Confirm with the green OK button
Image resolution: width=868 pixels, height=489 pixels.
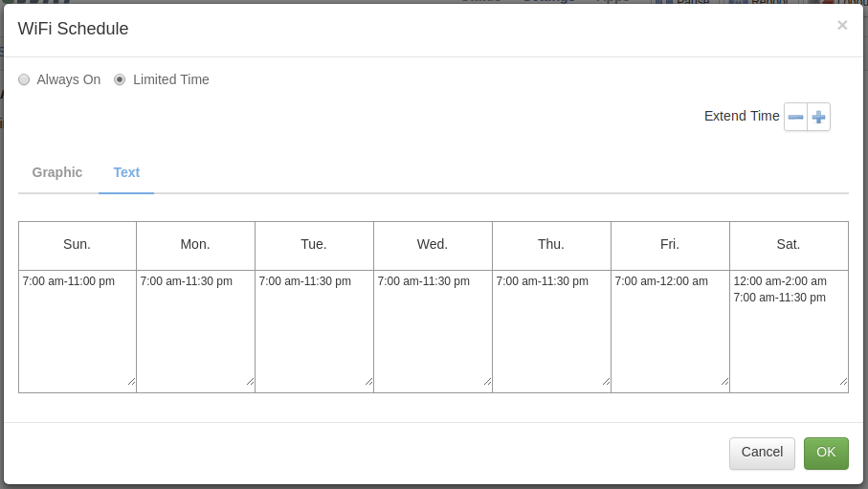coord(826,453)
